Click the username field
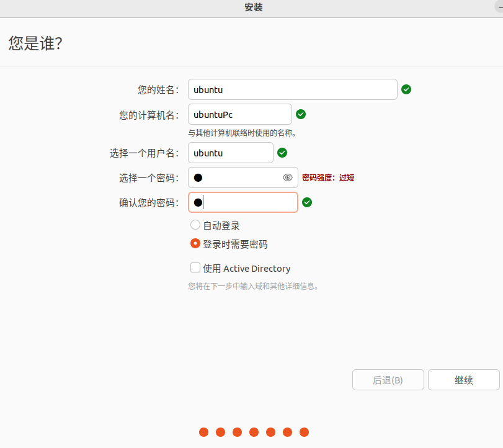 pos(231,153)
